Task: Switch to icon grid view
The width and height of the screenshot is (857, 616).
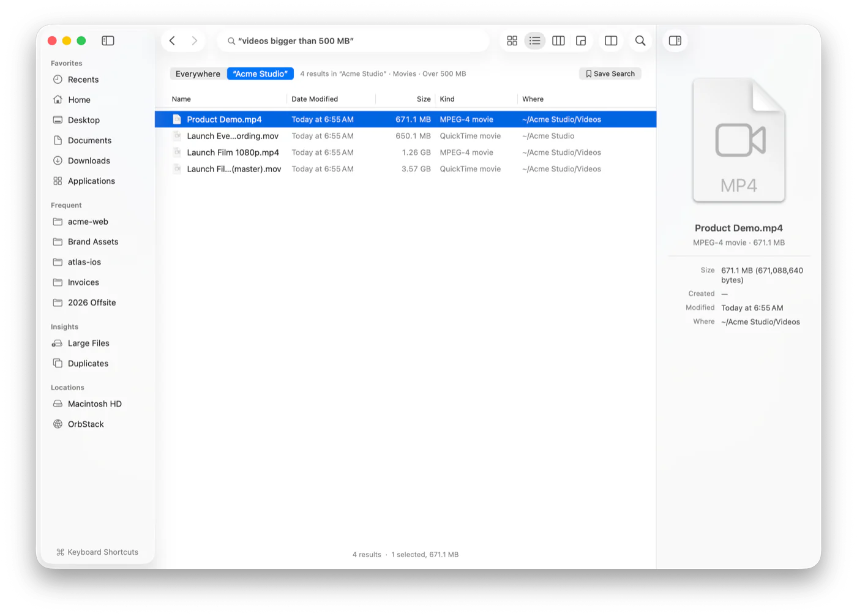Action: [512, 40]
